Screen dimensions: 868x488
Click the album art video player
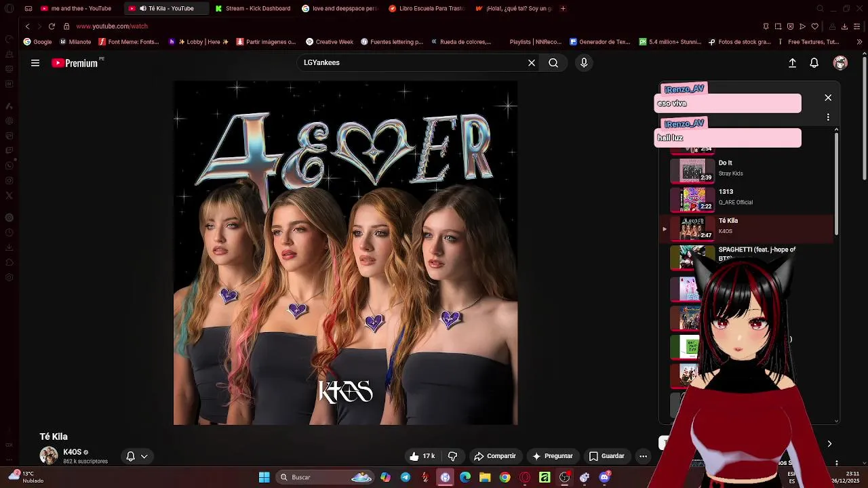(345, 253)
